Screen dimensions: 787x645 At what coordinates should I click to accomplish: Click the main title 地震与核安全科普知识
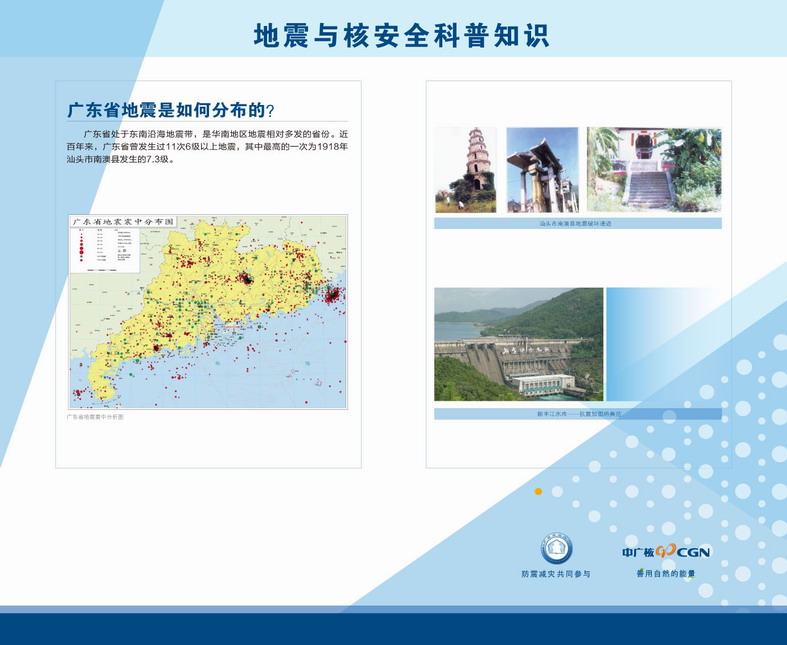click(401, 36)
